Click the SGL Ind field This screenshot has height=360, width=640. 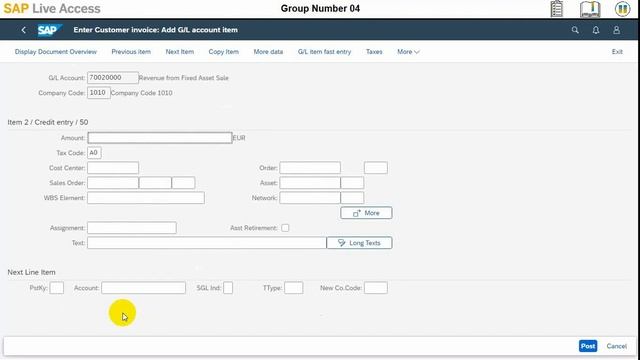(228, 288)
